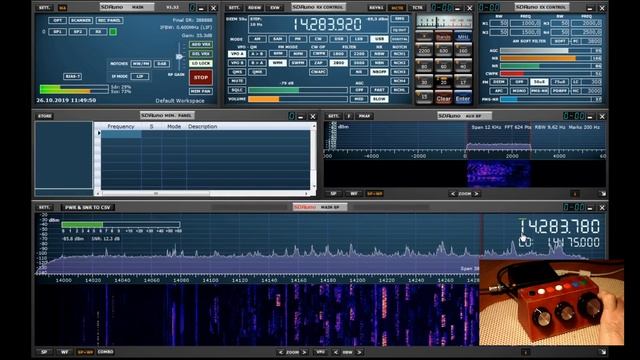Click Aux SP bottom-right corner resize icon

tap(602, 193)
